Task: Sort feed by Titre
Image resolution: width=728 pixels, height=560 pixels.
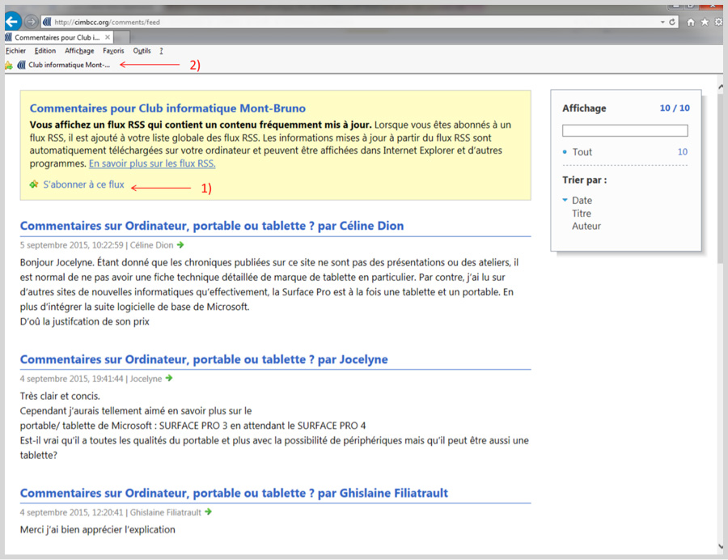Action: [581, 214]
